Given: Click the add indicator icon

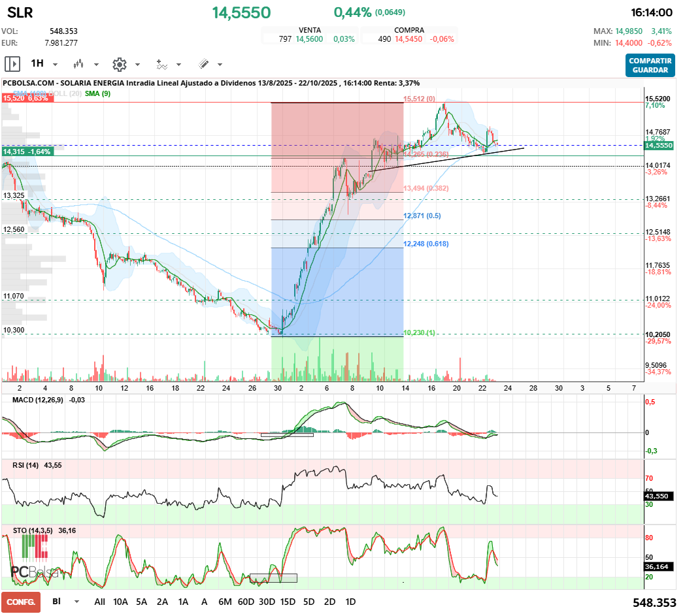Looking at the screenshot, I should click(161, 64).
